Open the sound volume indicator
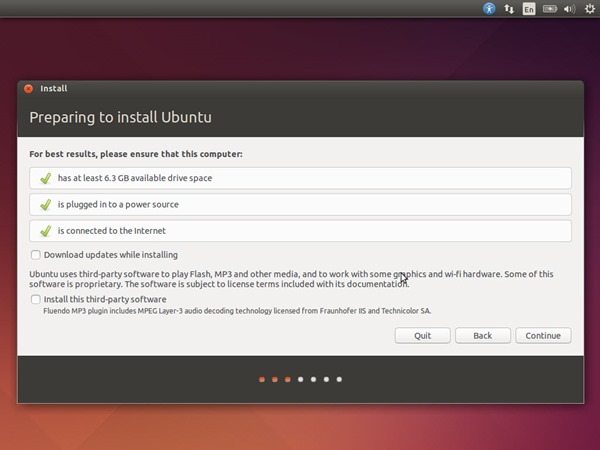 [x=569, y=9]
